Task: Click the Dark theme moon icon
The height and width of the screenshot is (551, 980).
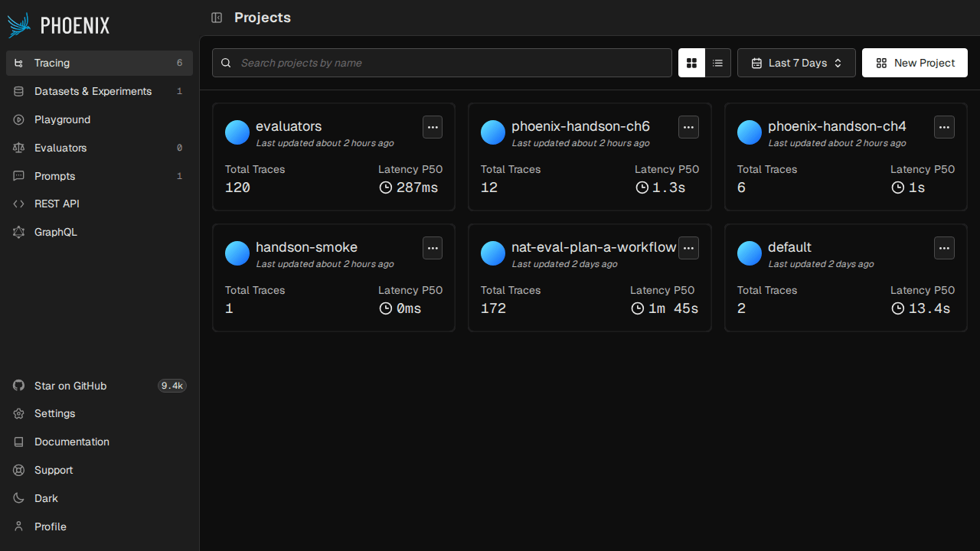Action: point(19,498)
